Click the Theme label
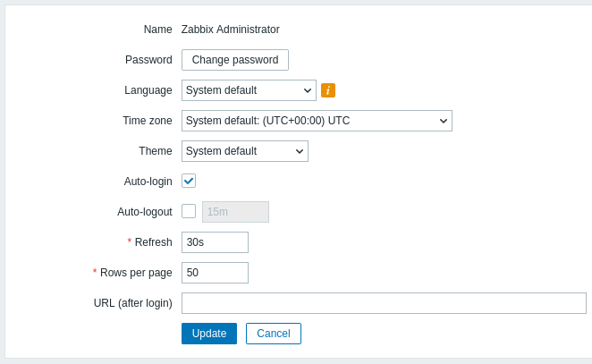Screen dimensions: 592x364 pos(156,151)
